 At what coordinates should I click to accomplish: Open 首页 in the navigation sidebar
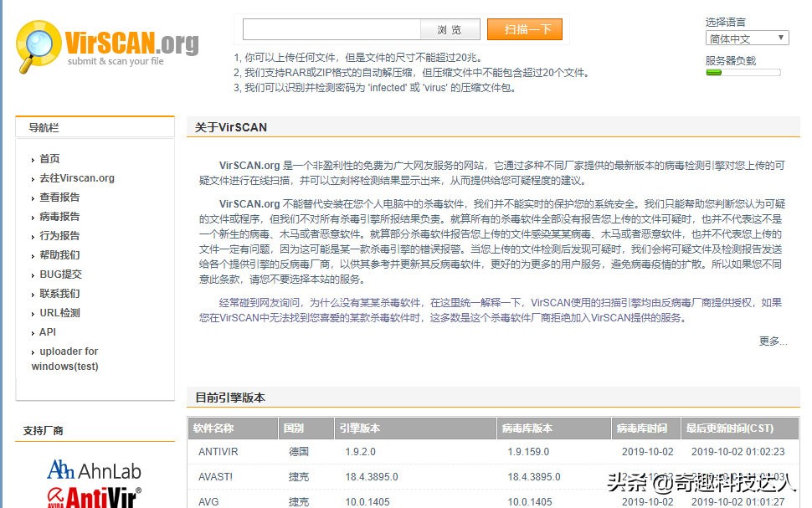point(49,158)
